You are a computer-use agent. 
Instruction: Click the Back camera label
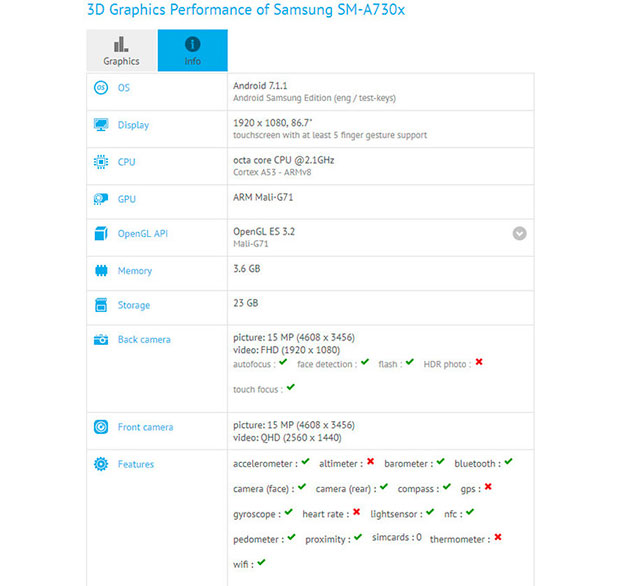pos(144,340)
